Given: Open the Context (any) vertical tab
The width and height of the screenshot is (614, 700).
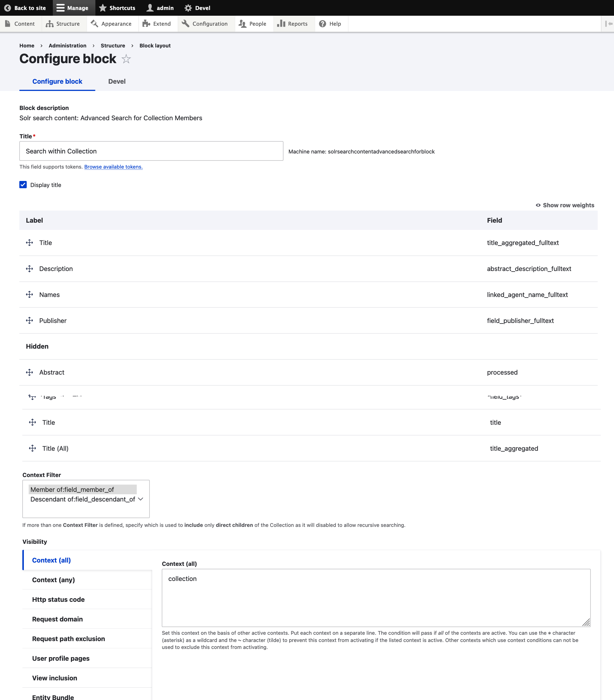Looking at the screenshot, I should tap(53, 580).
